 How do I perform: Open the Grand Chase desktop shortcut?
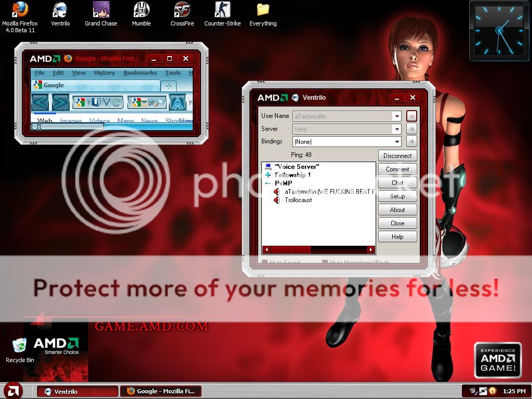point(101,10)
